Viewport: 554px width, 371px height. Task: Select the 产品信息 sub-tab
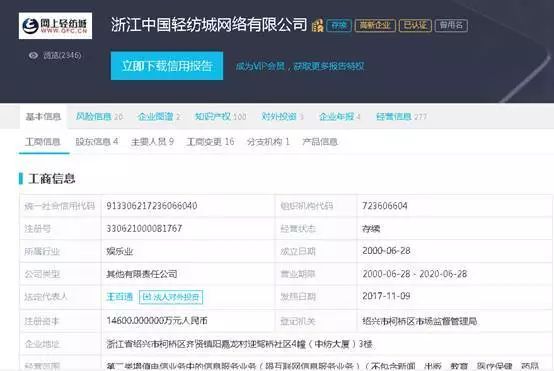pos(320,142)
